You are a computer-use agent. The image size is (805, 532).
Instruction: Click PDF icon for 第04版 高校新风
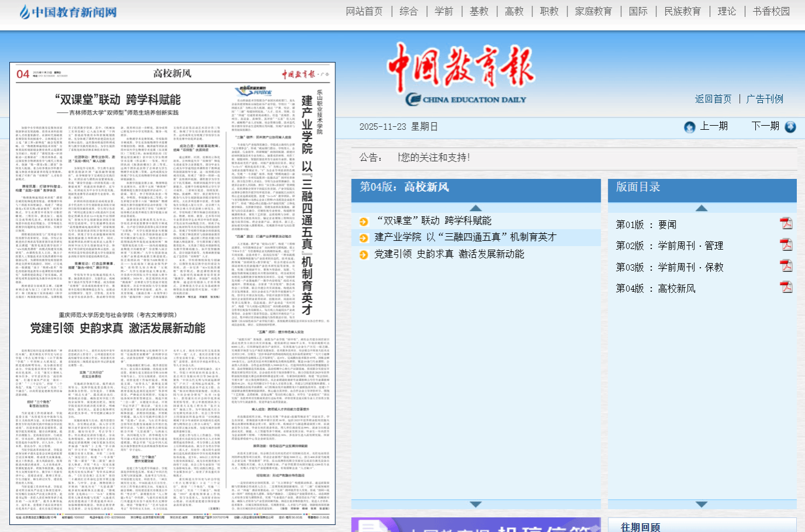click(x=786, y=287)
